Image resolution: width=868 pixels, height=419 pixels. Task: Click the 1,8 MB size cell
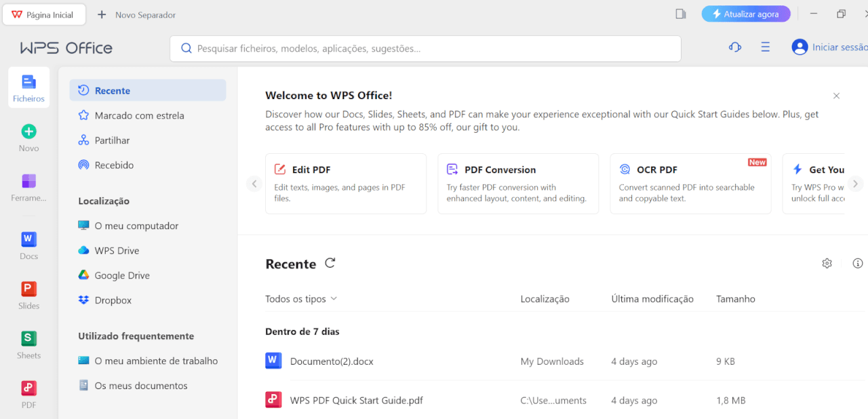coord(731,401)
